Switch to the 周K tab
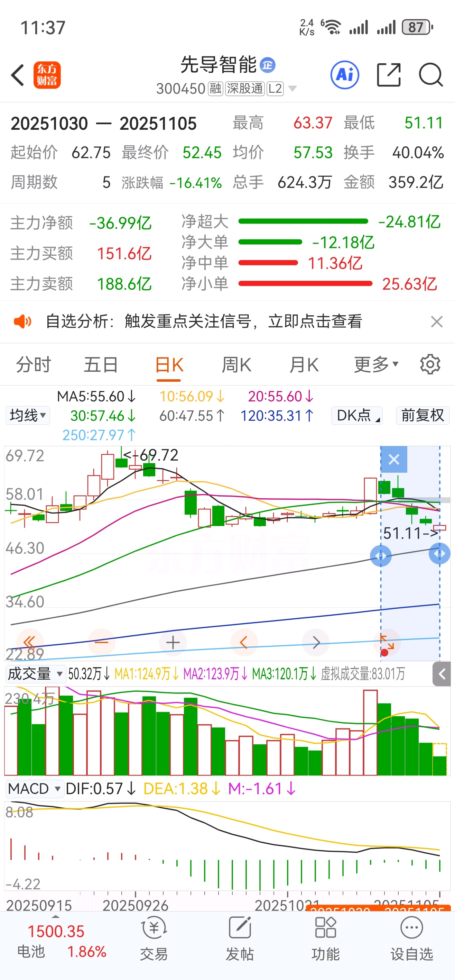This screenshot has height=980, width=455. click(236, 364)
